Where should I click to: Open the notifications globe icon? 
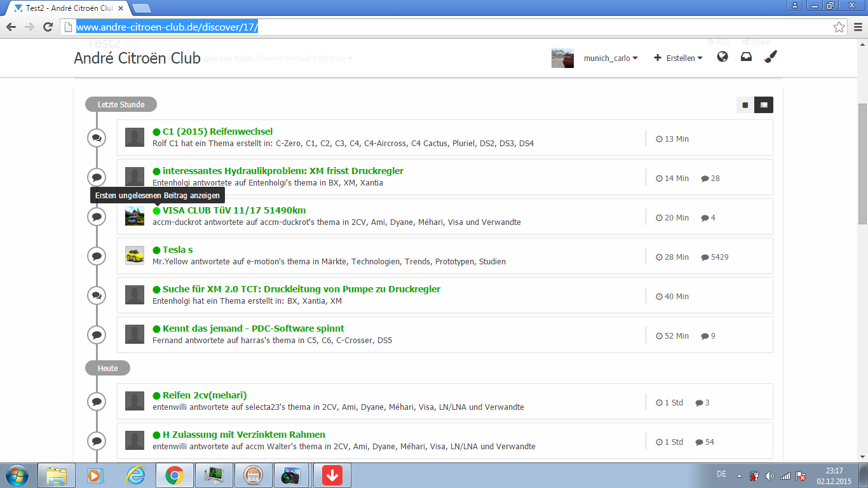click(722, 57)
